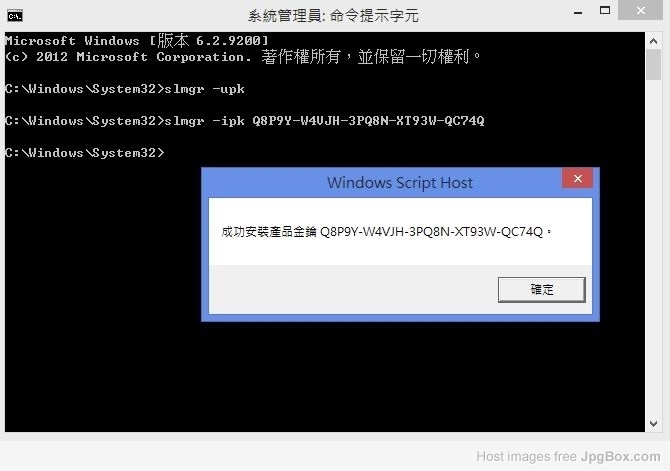Image resolution: width=670 pixels, height=471 pixels.
Task: Click the Windows Script Host dialog title
Action: (400, 183)
